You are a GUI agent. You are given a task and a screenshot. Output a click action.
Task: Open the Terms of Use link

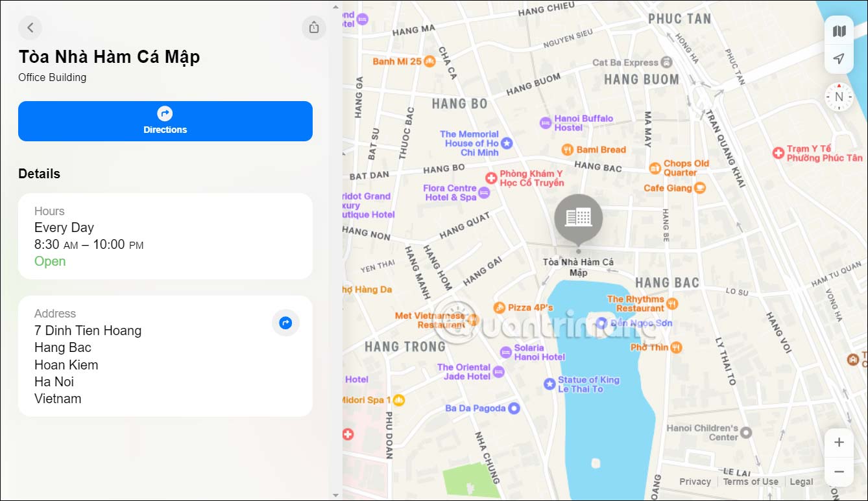coord(751,482)
